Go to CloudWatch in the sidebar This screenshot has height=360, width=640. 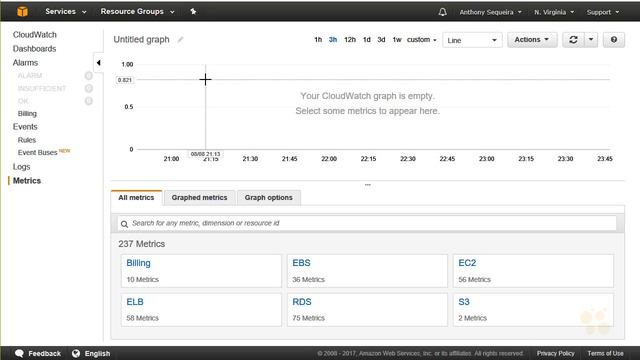(x=35, y=35)
